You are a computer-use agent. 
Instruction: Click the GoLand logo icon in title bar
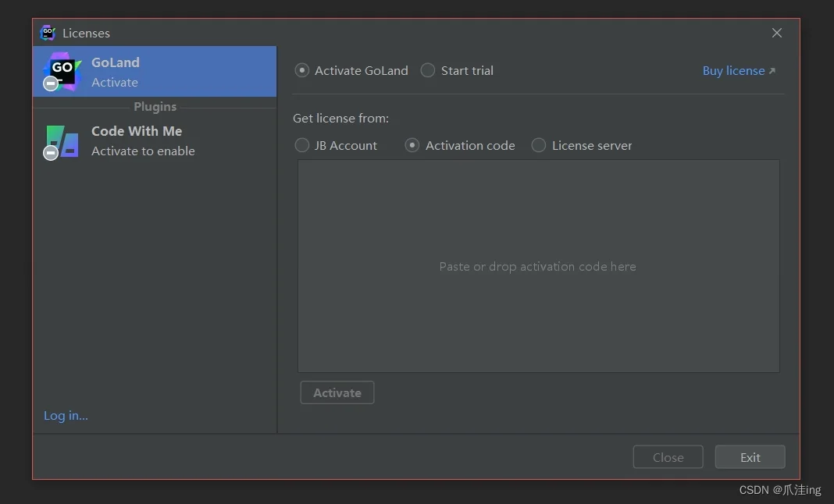coord(48,33)
